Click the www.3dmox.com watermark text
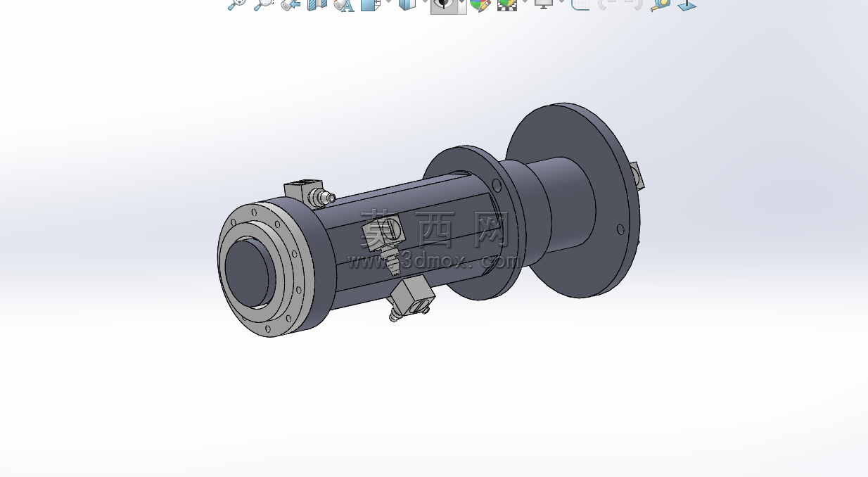868x477 pixels. point(435,262)
